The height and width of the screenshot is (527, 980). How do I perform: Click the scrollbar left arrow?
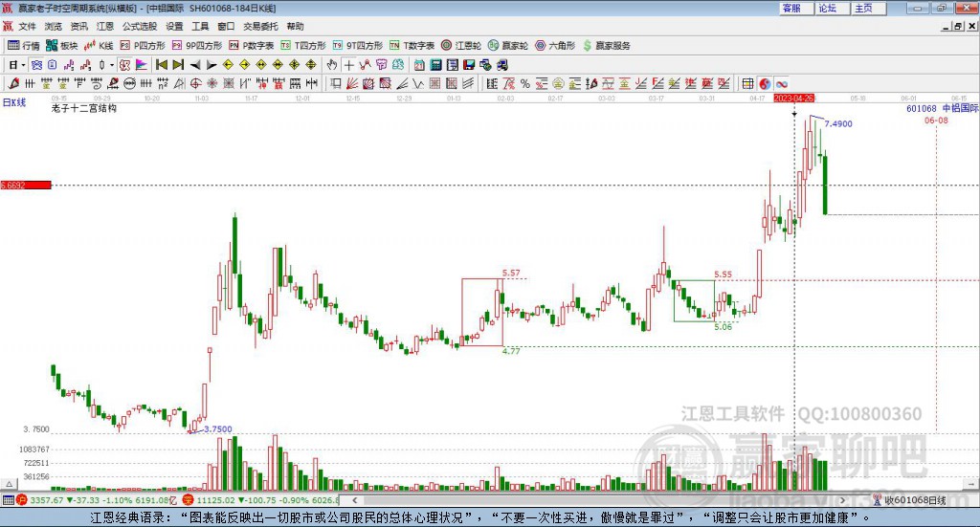tap(354, 500)
